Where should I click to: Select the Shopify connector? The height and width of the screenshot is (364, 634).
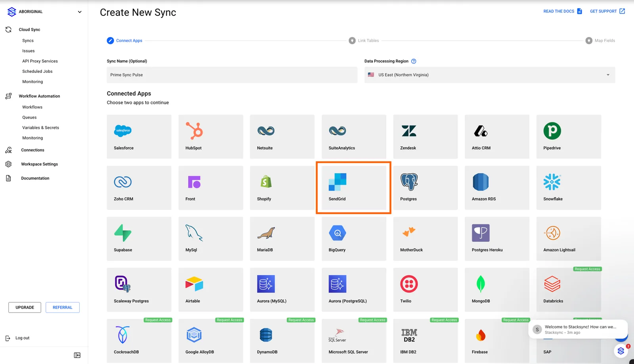282,188
